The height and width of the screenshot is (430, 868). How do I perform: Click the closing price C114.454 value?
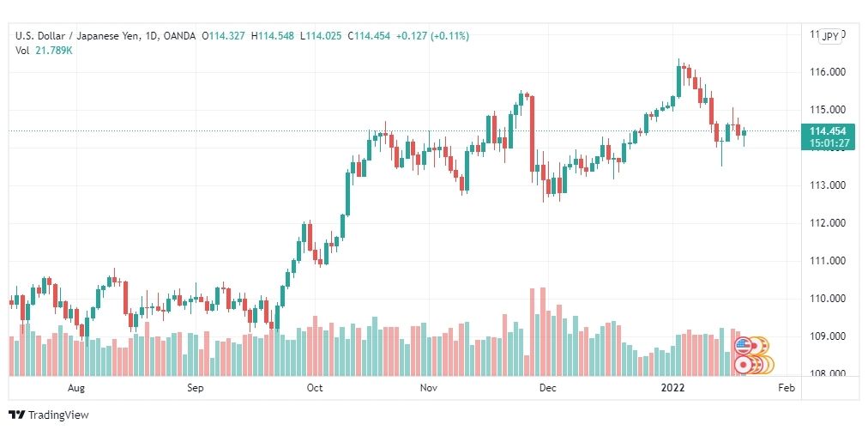point(369,36)
